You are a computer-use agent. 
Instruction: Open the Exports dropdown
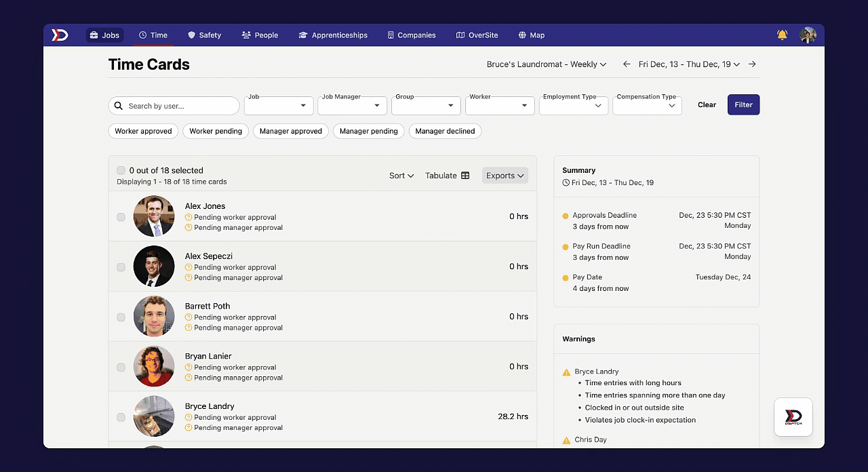(x=505, y=176)
